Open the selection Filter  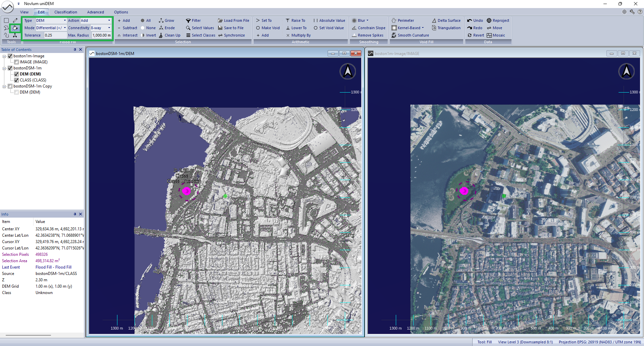pos(193,20)
